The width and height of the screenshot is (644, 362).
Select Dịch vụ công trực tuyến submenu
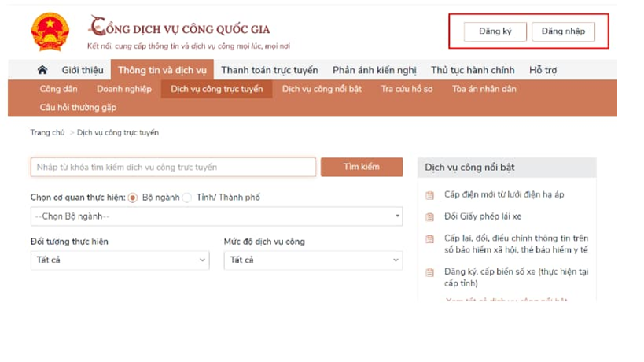[216, 89]
